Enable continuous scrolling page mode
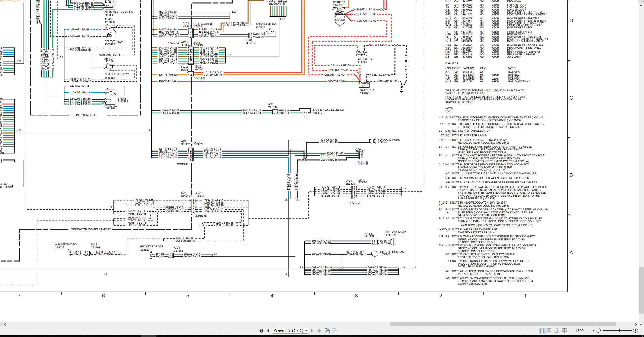 (x=549, y=331)
